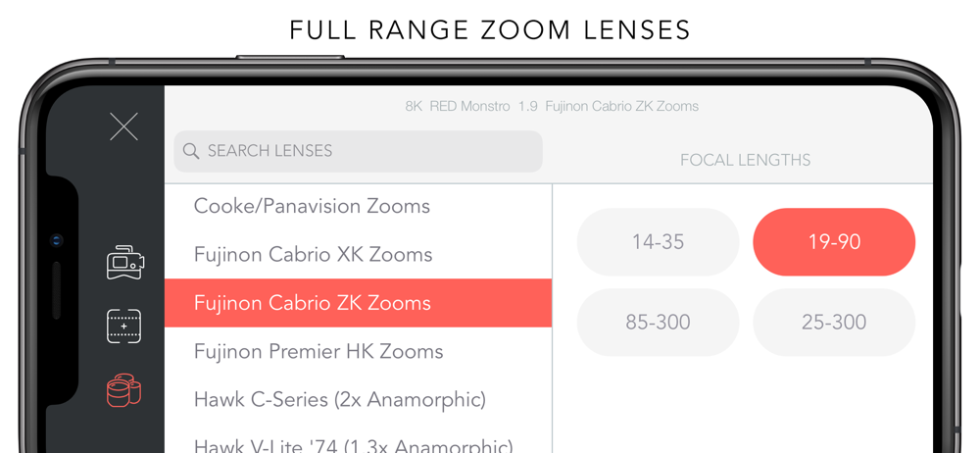Open the frame format icon in sidebar
Screen dimensions: 980x453
click(x=123, y=326)
